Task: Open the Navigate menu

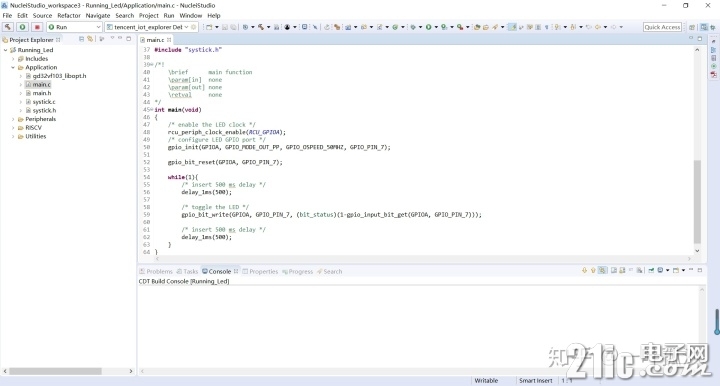Action: coord(98,15)
